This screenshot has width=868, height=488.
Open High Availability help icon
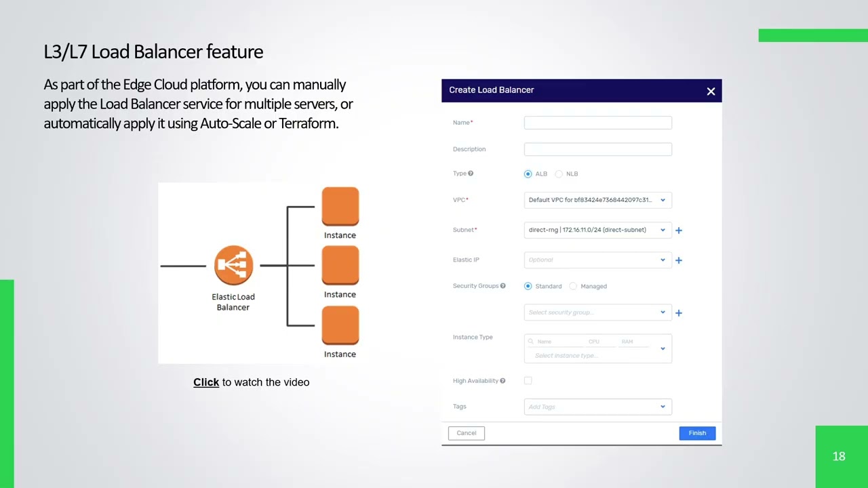click(502, 381)
